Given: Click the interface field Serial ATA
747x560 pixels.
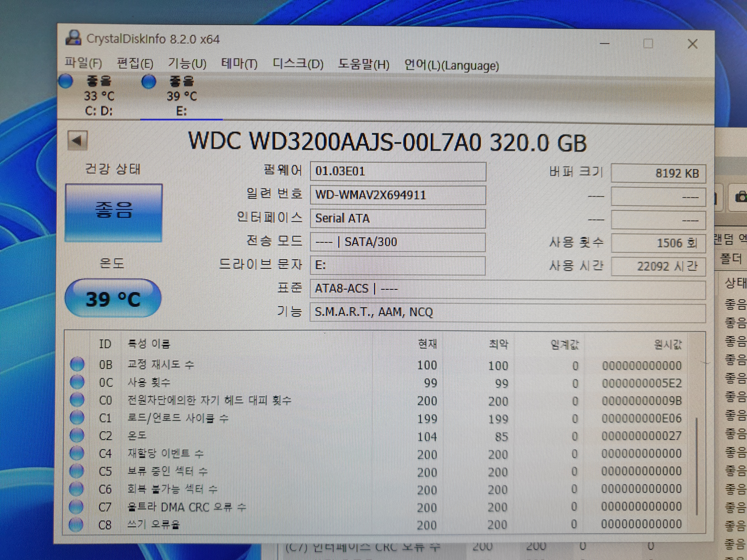Looking at the screenshot, I should point(398,218).
